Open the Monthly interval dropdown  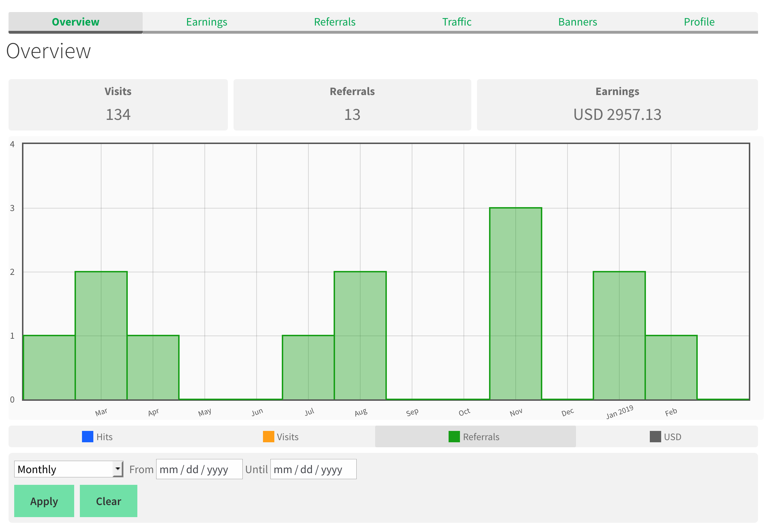coord(68,469)
